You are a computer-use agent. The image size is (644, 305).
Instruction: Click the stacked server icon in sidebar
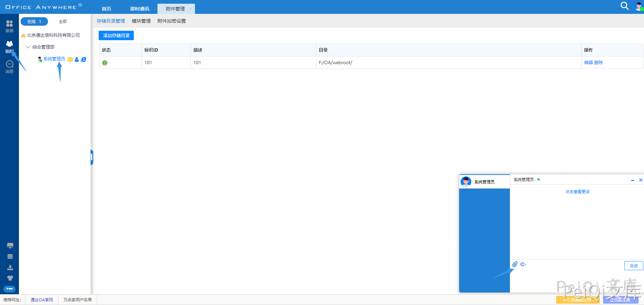point(10,256)
